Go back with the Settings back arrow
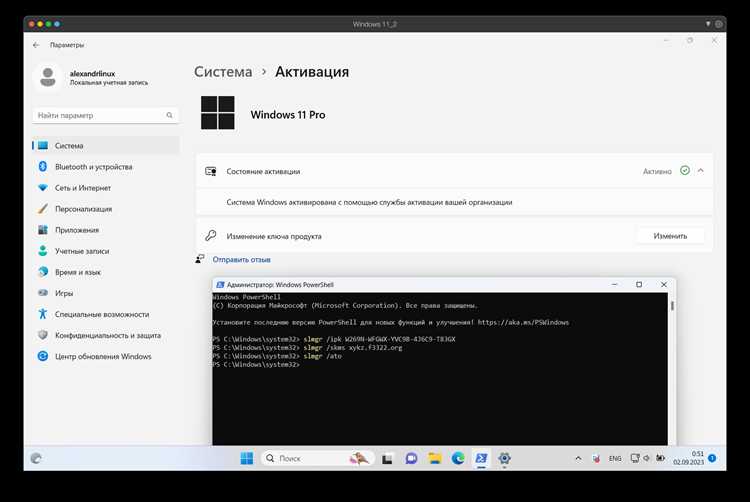 click(x=36, y=45)
